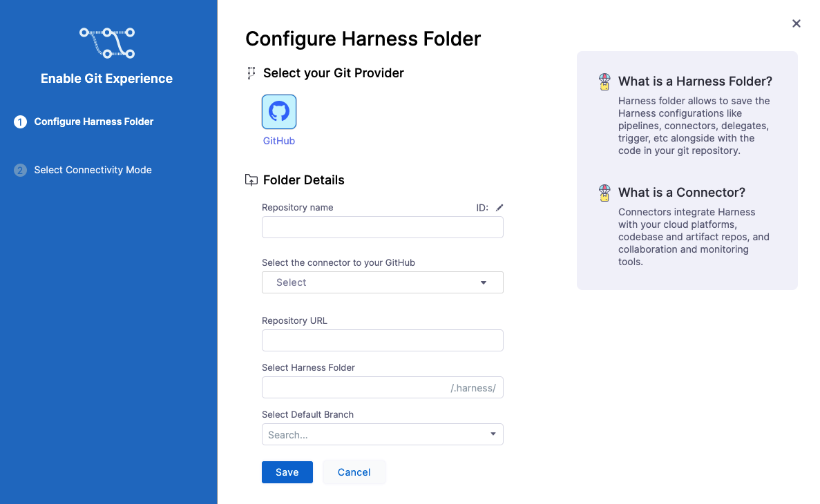820x504 pixels.
Task: Click the 'Repository name' field label
Action: pos(297,208)
